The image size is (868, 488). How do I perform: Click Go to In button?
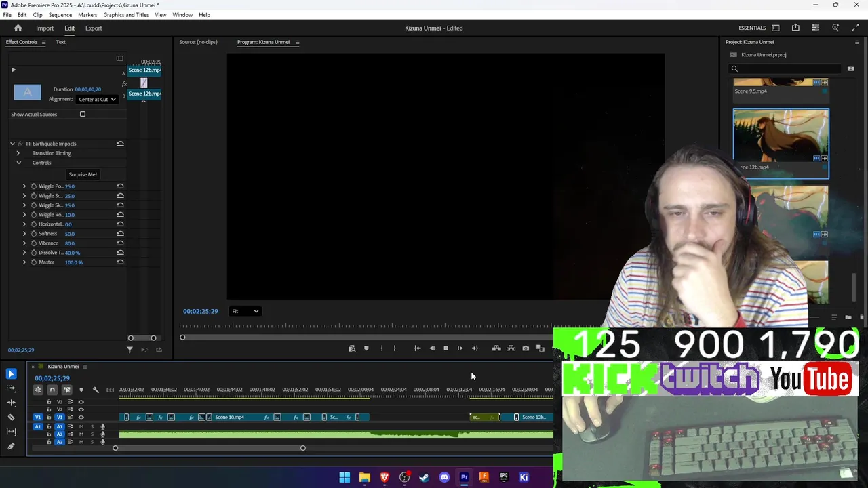coord(417,348)
